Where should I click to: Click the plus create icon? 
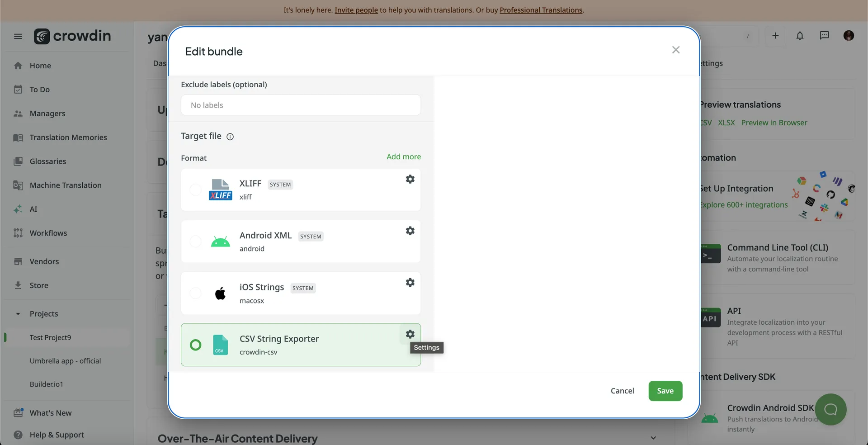click(775, 36)
